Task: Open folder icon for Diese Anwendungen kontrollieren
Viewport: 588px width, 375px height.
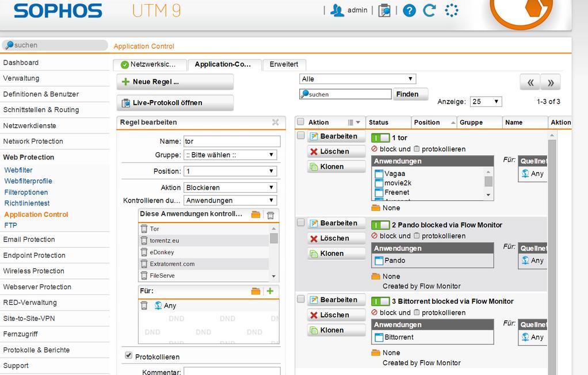Action: 256,215
